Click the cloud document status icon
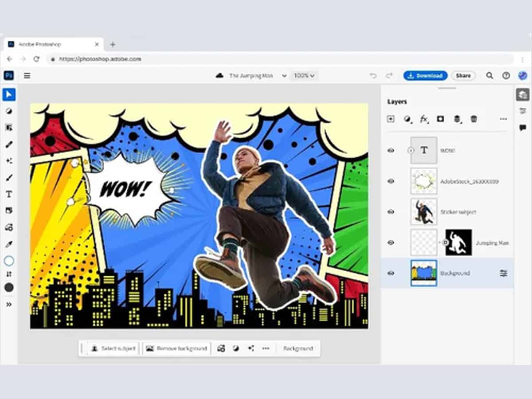 (219, 75)
